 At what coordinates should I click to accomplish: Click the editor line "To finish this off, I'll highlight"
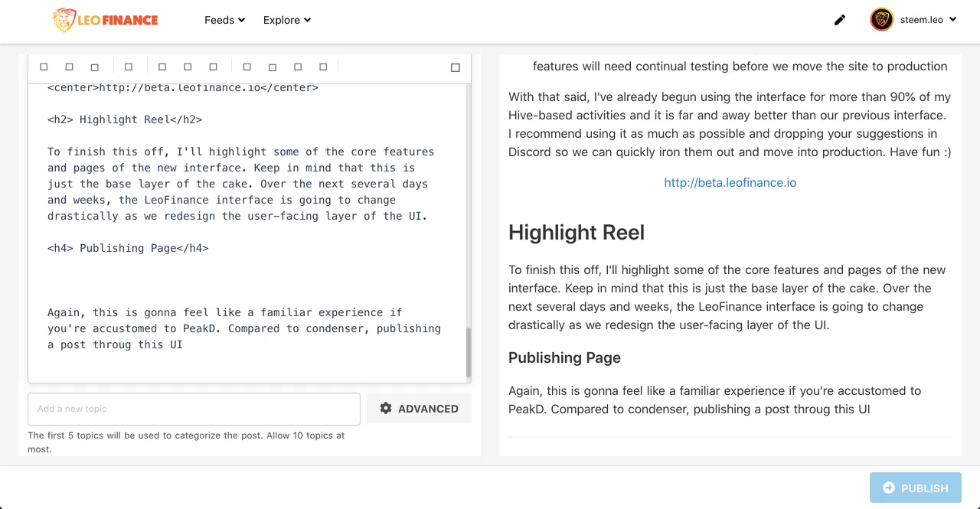tap(240, 152)
